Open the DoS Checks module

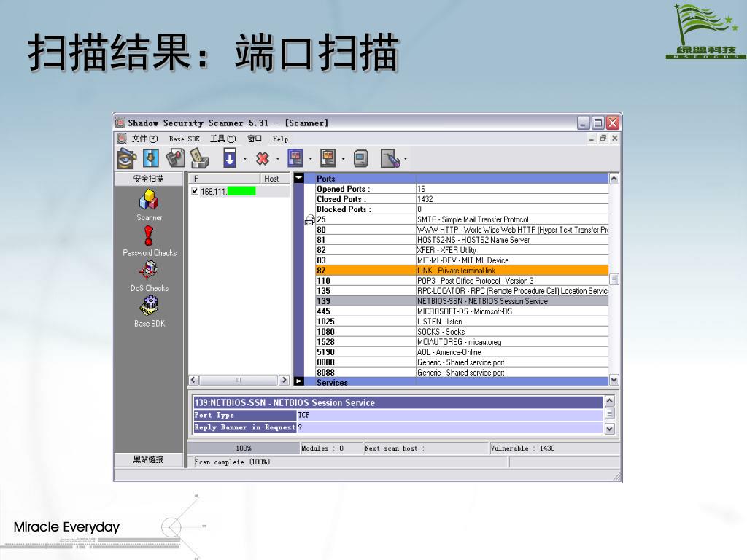coord(149,276)
